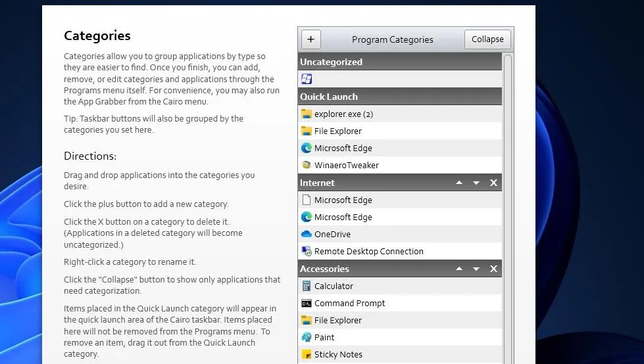The image size is (644, 364).
Task: Select the Windows icon under Uncategorized
Action: (x=307, y=79)
